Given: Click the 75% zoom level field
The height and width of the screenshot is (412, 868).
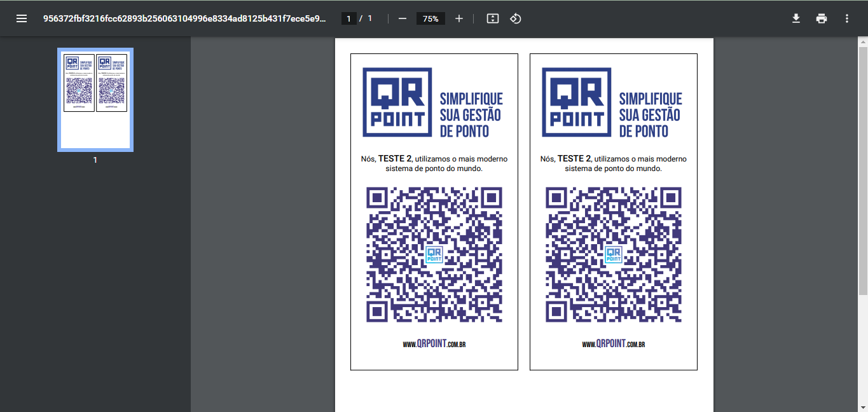Looking at the screenshot, I should click(x=431, y=18).
